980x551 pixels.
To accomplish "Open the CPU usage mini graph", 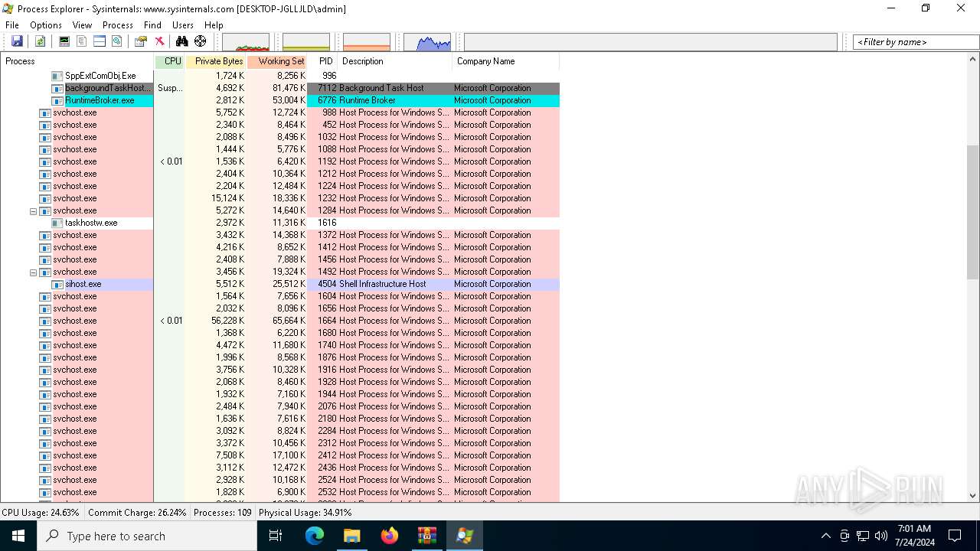I will click(246, 42).
